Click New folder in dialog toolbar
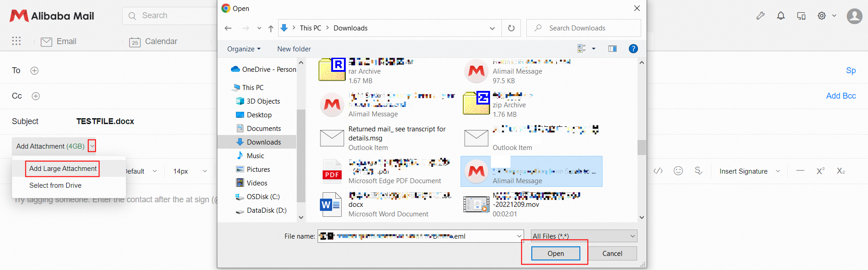 294,49
